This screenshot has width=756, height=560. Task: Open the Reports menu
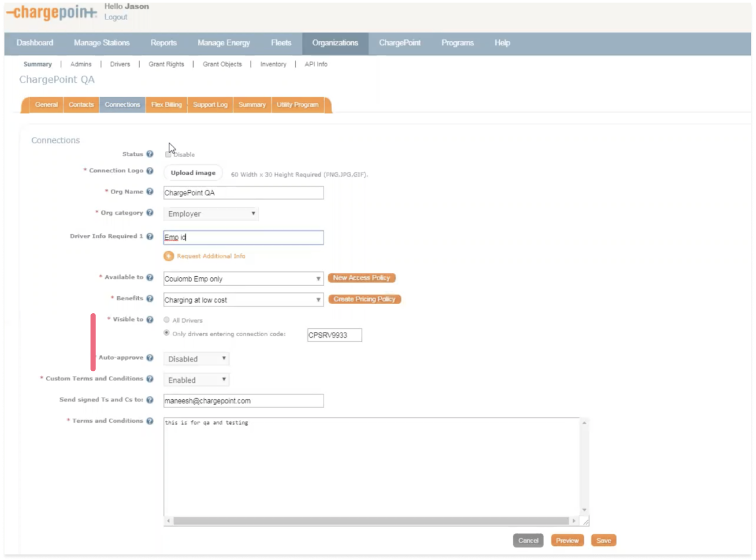(x=164, y=43)
